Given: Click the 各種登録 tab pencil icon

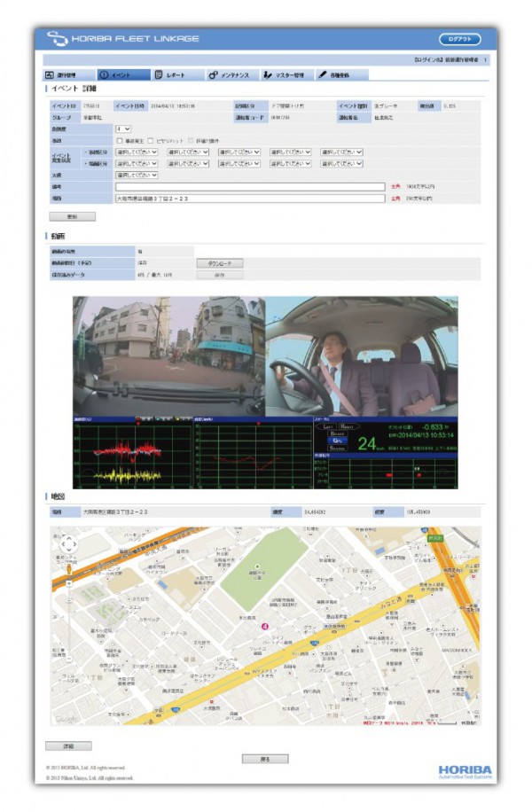Looking at the screenshot, I should (x=323, y=75).
